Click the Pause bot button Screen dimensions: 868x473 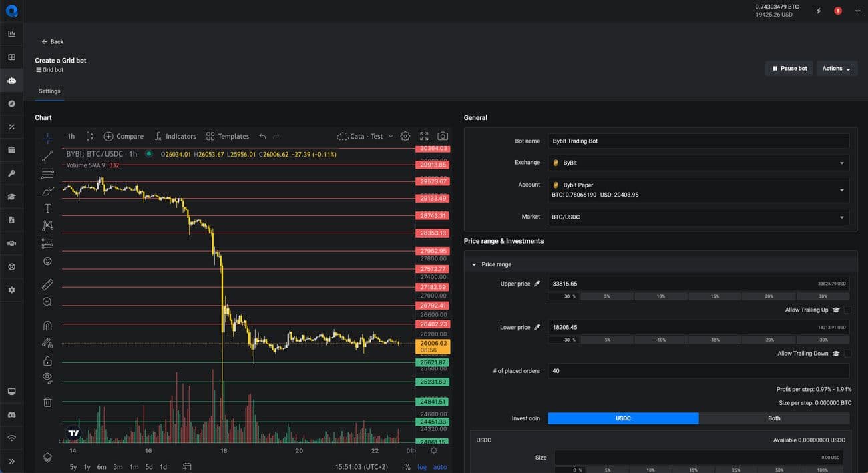click(789, 69)
